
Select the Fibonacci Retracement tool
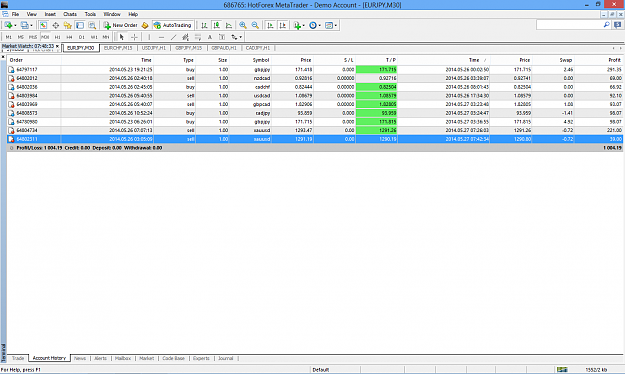pos(198,37)
